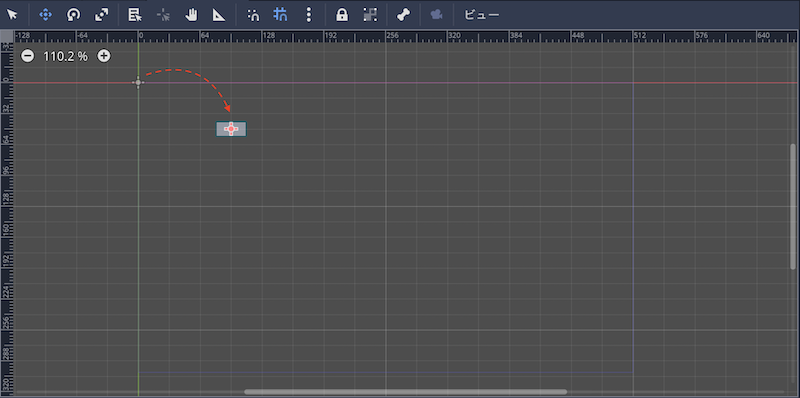Screen dimensions: 800x398
Task: Open the list-select nodes tool
Action: click(135, 15)
